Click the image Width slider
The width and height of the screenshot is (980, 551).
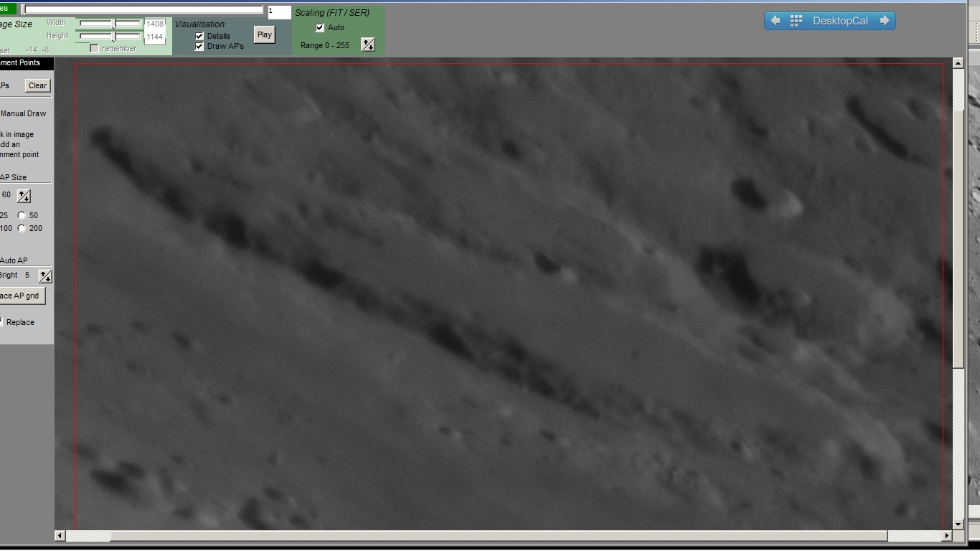(x=110, y=23)
